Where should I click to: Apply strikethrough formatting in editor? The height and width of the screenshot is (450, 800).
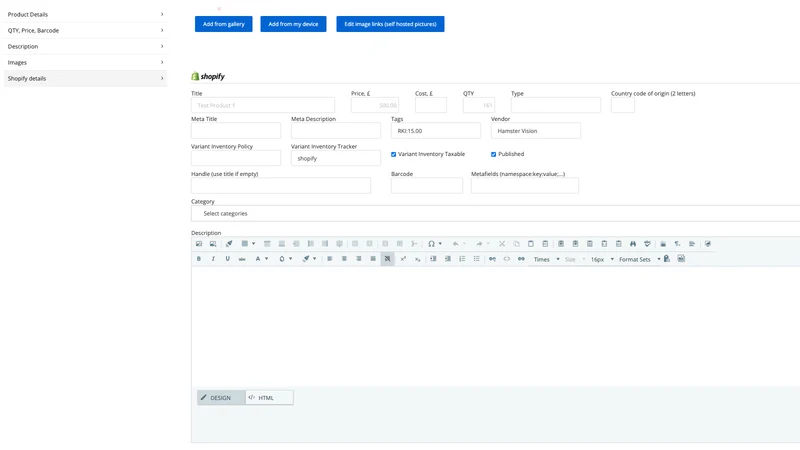[x=242, y=259]
